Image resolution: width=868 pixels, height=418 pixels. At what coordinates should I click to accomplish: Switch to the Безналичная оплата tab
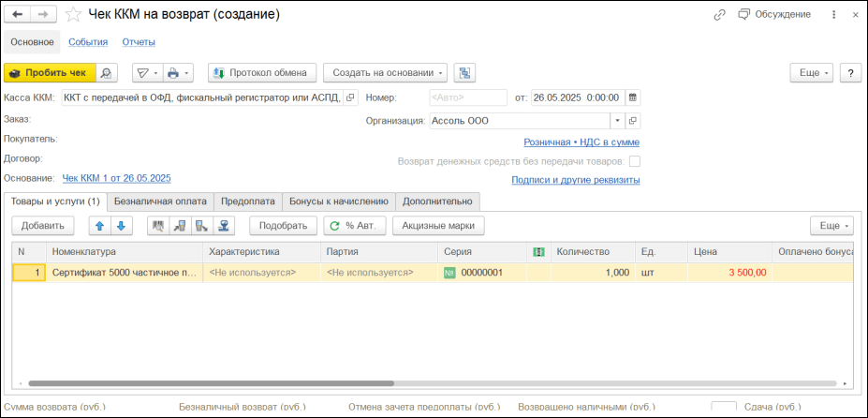tap(160, 201)
